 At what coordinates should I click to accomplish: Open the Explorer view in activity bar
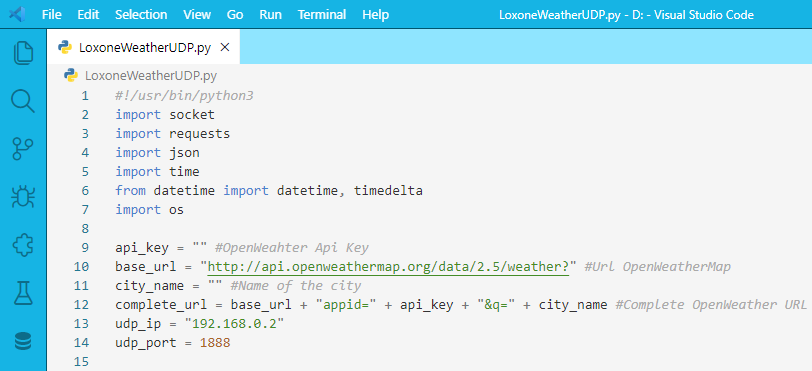[x=23, y=53]
